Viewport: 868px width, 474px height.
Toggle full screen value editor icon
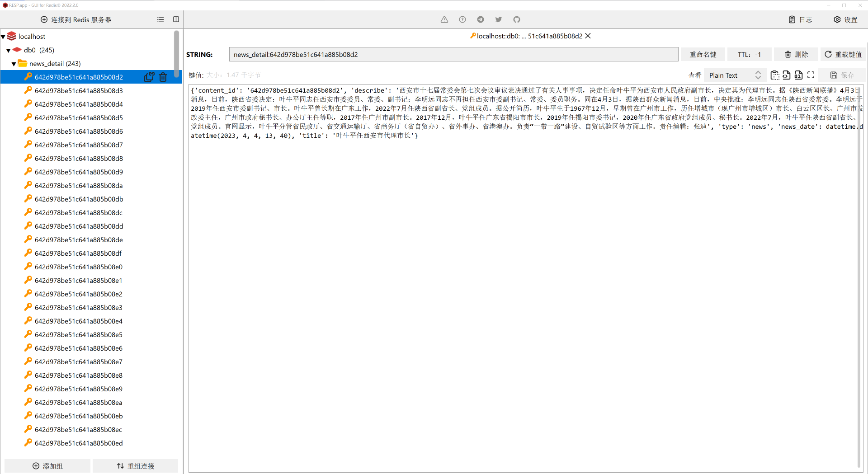click(x=811, y=75)
